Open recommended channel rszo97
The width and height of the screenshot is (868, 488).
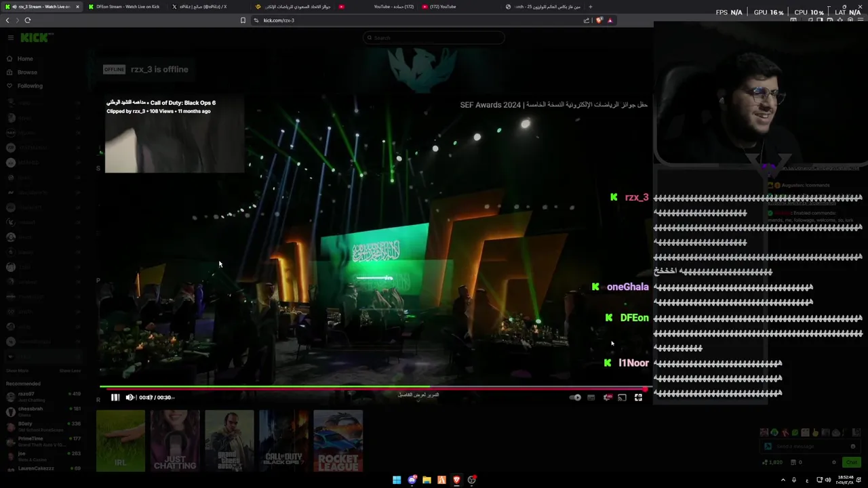(x=43, y=396)
